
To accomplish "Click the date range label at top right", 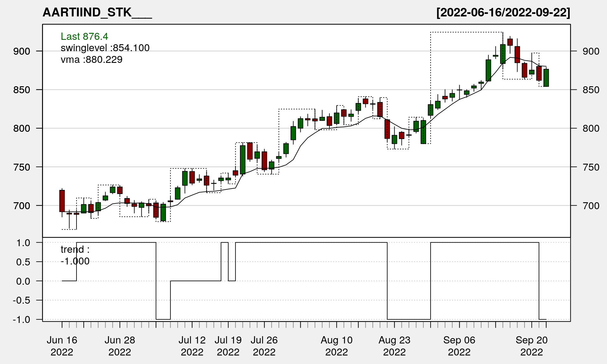I will (x=503, y=12).
